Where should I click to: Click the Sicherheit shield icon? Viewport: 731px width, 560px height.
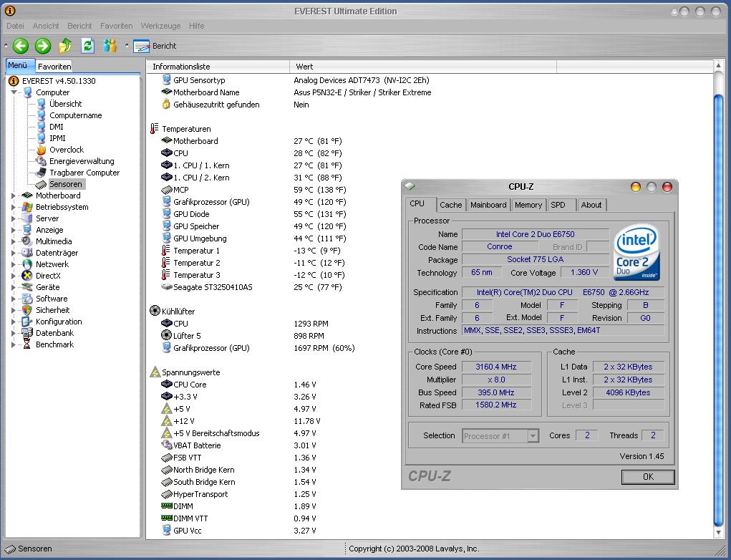tap(27, 310)
